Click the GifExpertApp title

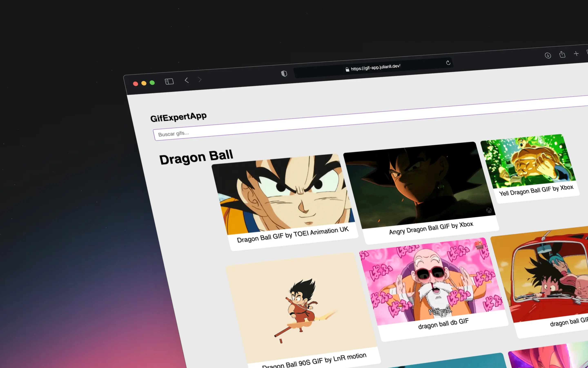pyautogui.click(x=178, y=117)
